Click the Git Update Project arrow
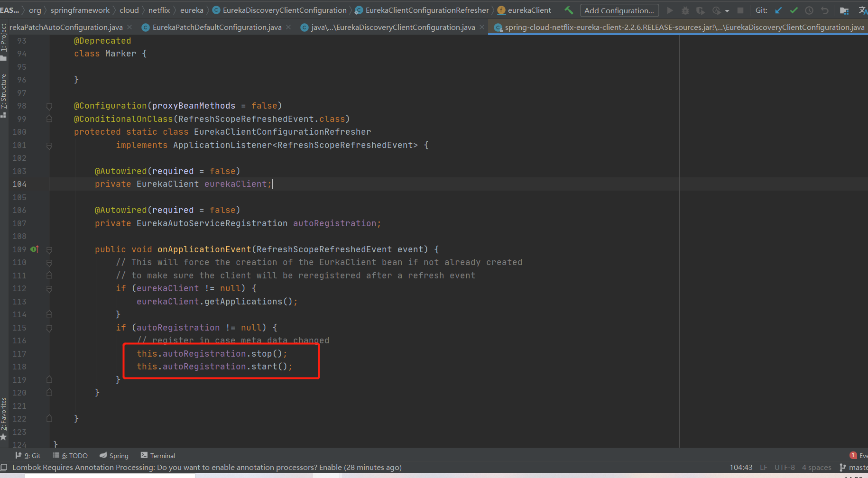 click(778, 10)
